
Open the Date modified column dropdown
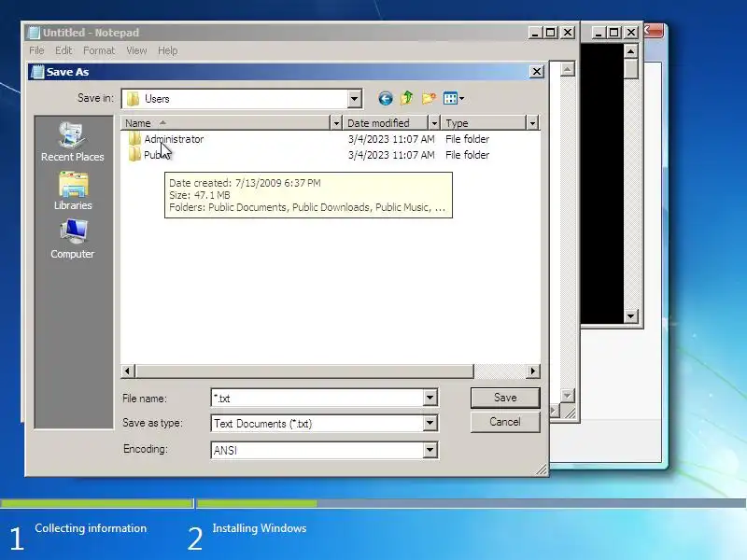[x=433, y=123]
